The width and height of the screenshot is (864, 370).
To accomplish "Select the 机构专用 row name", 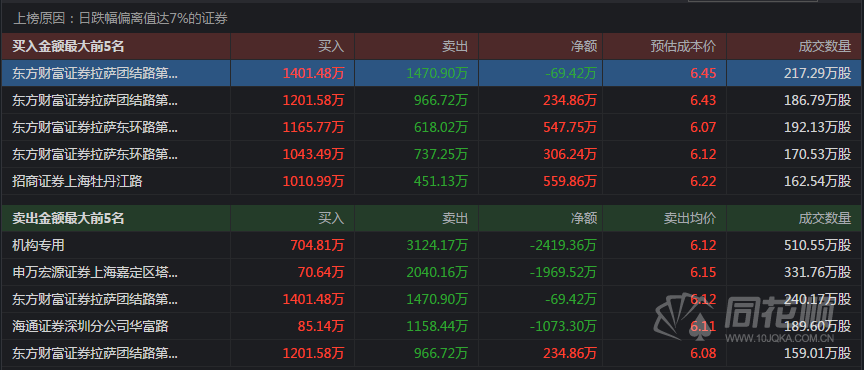I will [x=39, y=245].
